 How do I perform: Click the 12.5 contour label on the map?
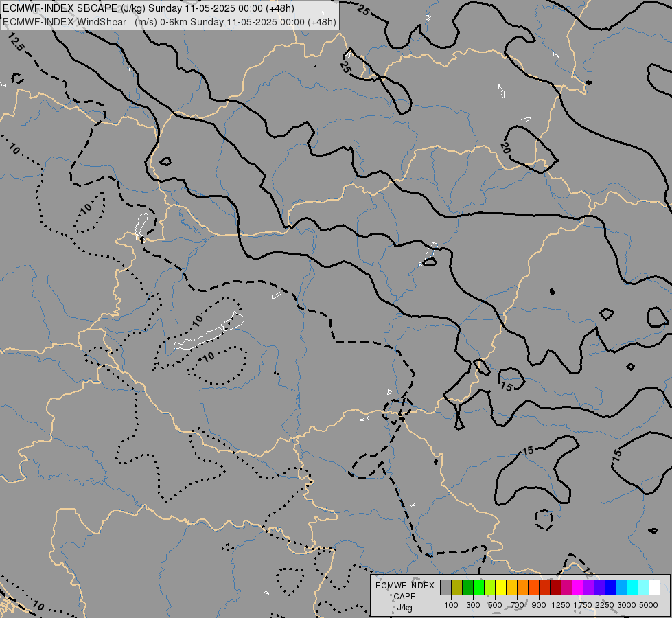15,42
